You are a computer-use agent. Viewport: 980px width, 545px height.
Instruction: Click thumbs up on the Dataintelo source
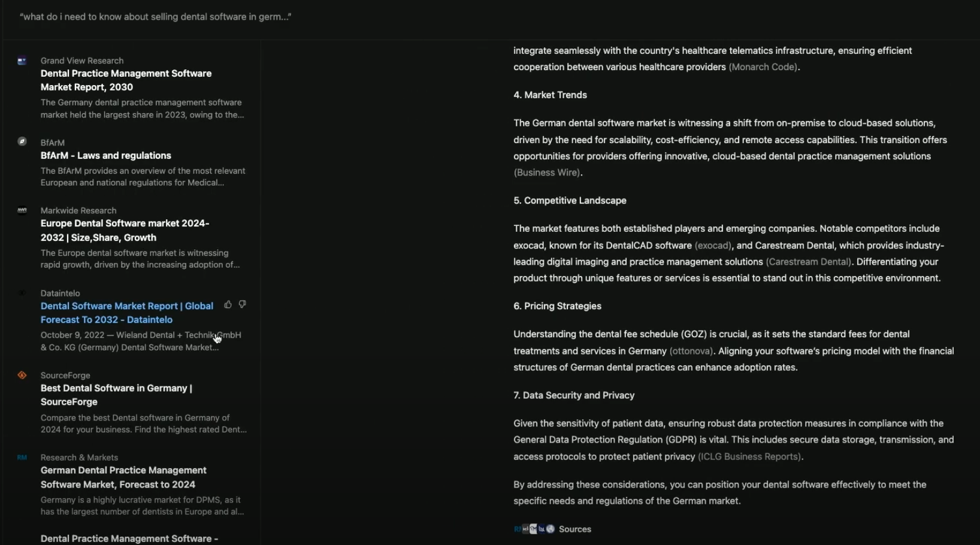(228, 305)
